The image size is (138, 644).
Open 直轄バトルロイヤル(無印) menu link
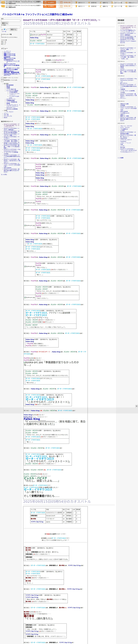tap(11, 70)
